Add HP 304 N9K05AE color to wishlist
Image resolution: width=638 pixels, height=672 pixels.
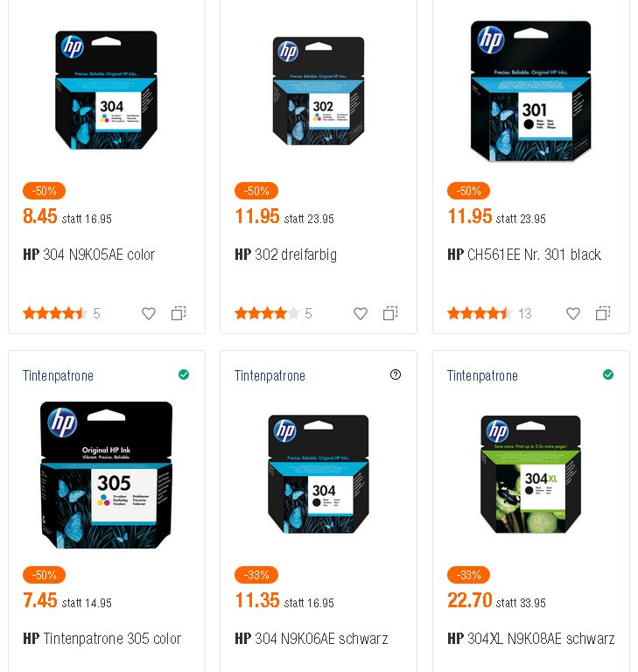point(149,314)
